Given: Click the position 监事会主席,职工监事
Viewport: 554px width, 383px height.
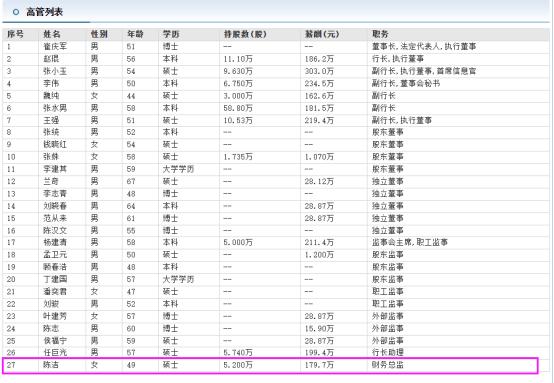Looking at the screenshot, I should click(410, 243).
